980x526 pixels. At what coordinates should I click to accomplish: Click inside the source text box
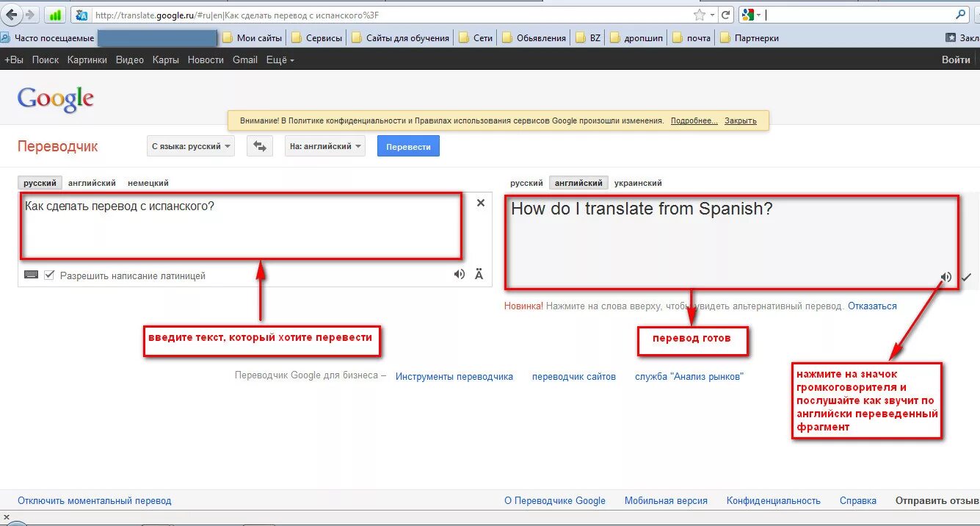pyautogui.click(x=242, y=226)
